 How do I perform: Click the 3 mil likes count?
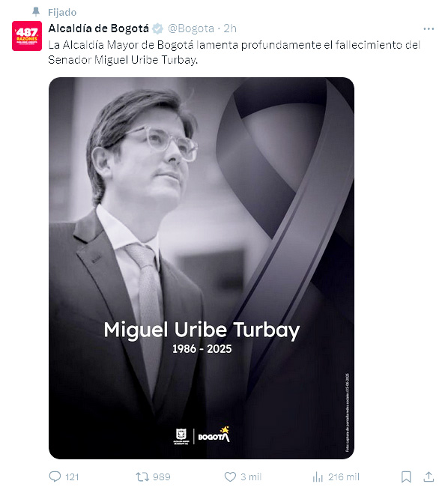(x=251, y=477)
